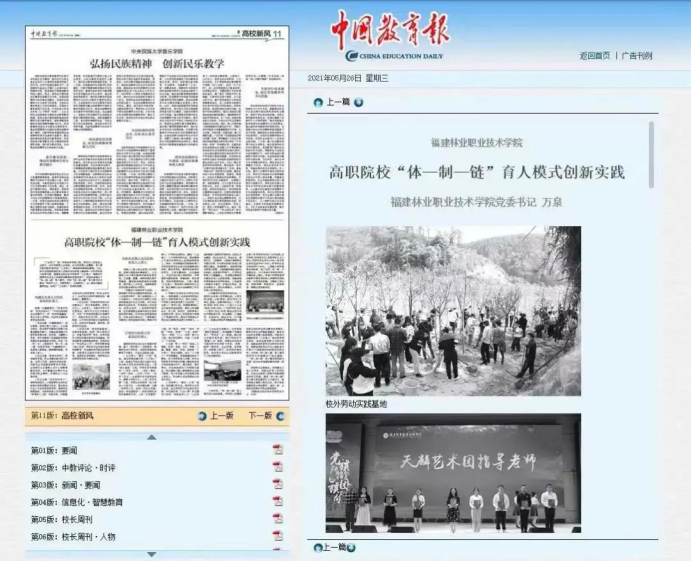This screenshot has height=561, width=692.
Task: Click the 中国教育报 logo
Action: point(390,30)
